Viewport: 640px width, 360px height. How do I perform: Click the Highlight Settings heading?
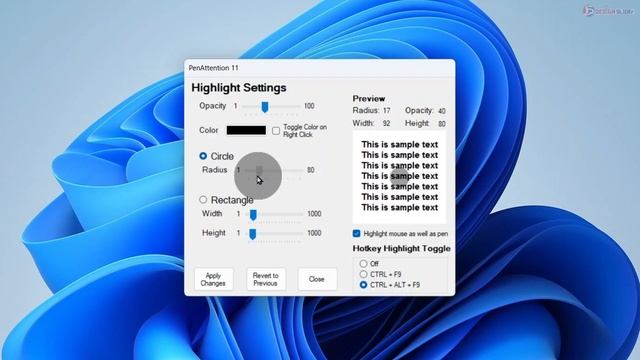[239, 88]
